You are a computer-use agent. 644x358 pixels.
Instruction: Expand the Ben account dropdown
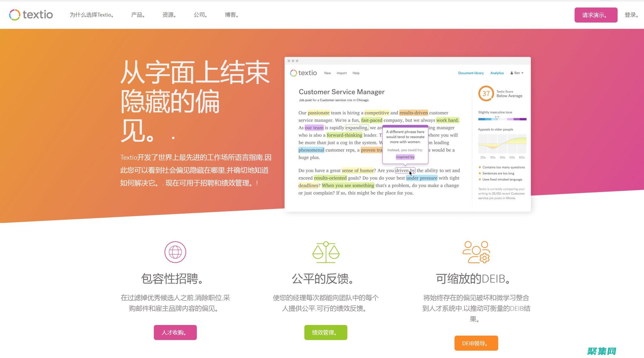coord(523,73)
